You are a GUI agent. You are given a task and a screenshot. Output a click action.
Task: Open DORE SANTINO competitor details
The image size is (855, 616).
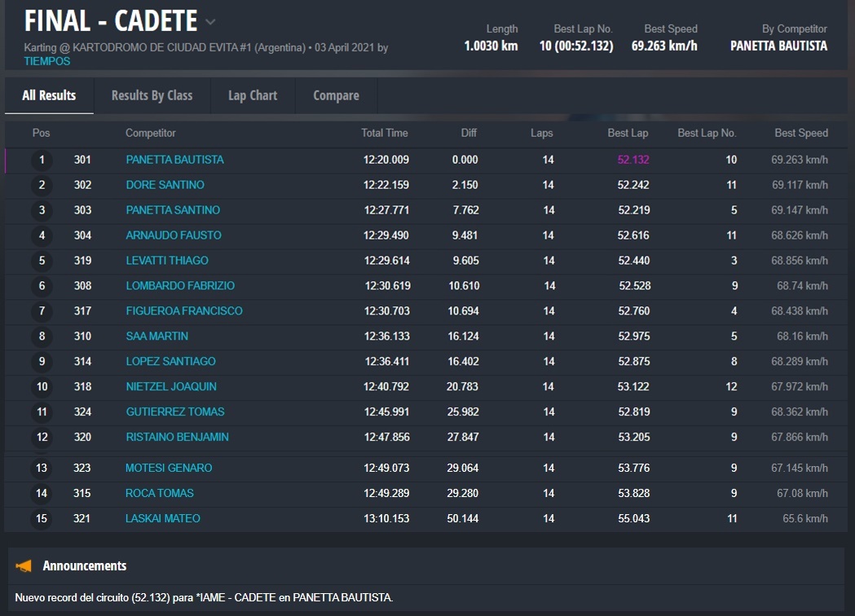(165, 185)
